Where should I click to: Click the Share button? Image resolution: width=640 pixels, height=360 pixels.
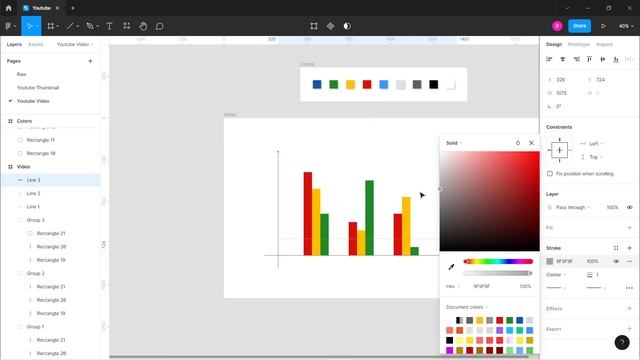[x=580, y=26]
